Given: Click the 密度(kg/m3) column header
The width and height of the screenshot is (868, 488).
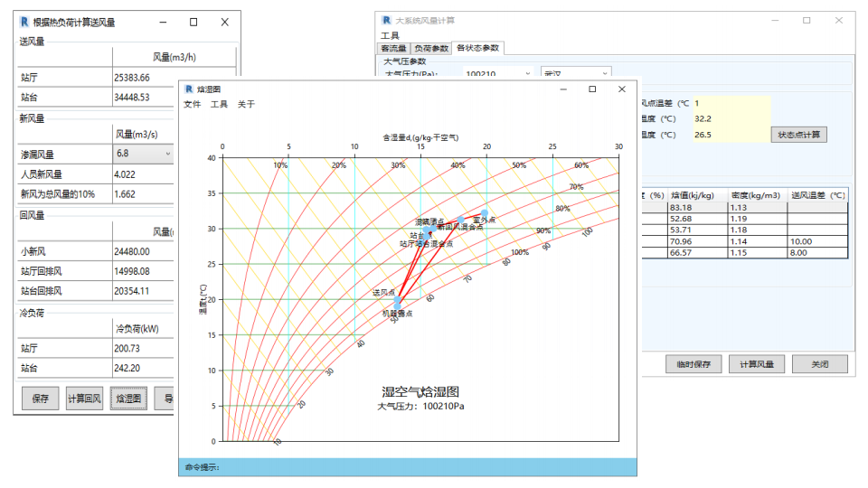Looking at the screenshot, I should click(756, 195).
